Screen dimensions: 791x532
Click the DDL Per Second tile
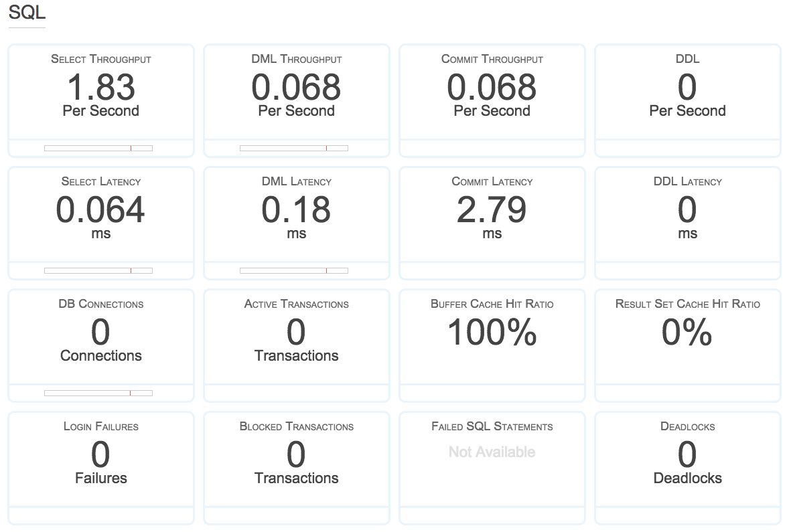(x=687, y=92)
